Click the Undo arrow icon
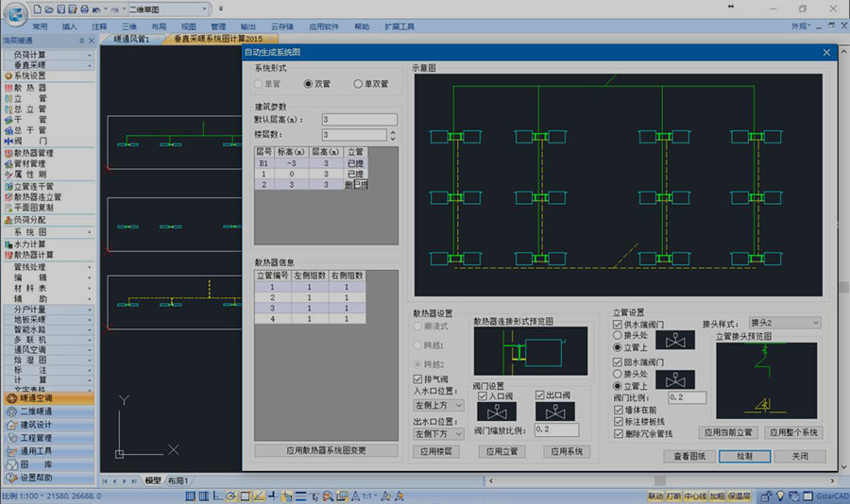Screen dimensions: 850x504 (x=98, y=8)
